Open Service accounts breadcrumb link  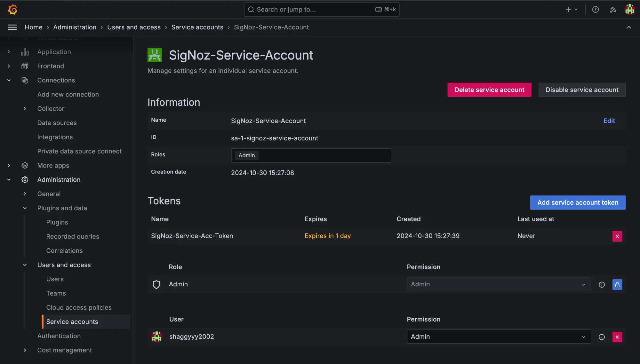coord(197,27)
